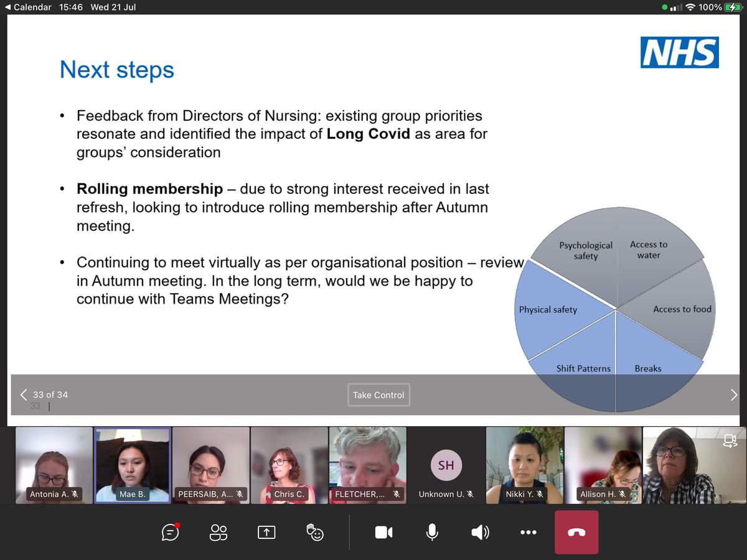Open the ellipsis menu in the call bar

pyautogui.click(x=529, y=533)
